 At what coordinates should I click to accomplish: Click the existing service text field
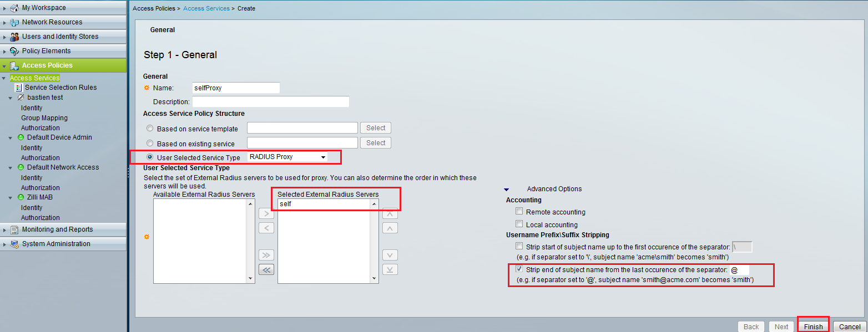click(302, 143)
